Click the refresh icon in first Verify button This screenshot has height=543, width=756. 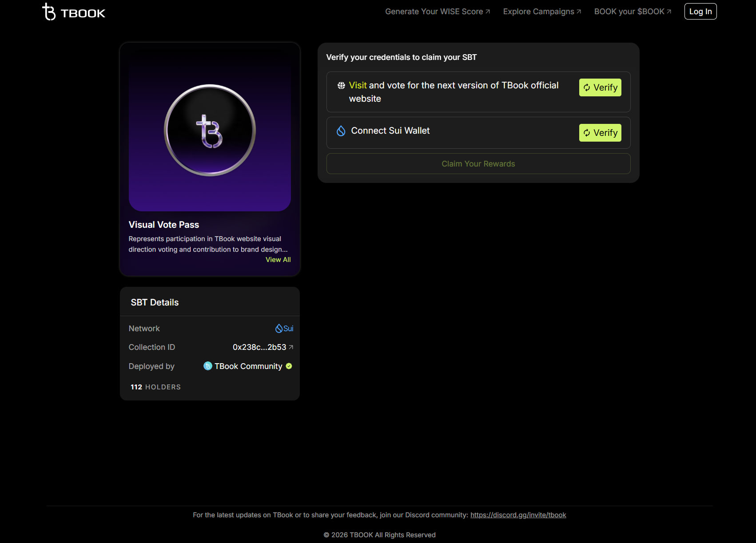[x=587, y=87]
